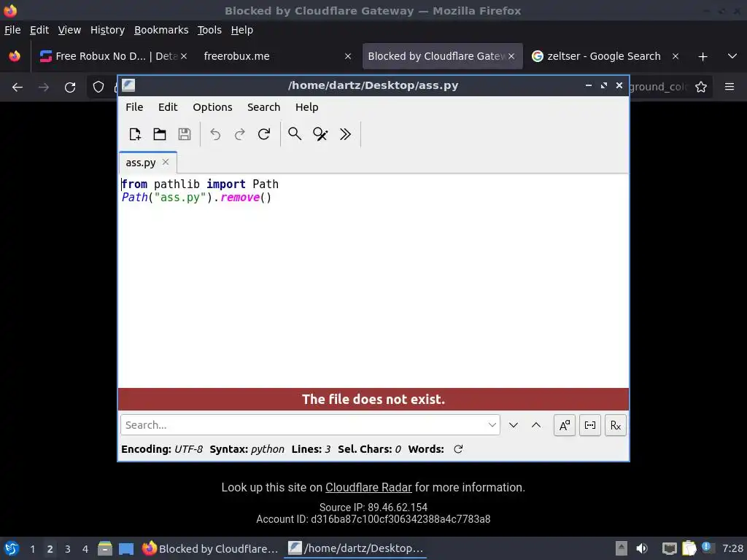This screenshot has width=747, height=560.
Task: Close the zeltser - Google Search tab
Action: [x=675, y=56]
